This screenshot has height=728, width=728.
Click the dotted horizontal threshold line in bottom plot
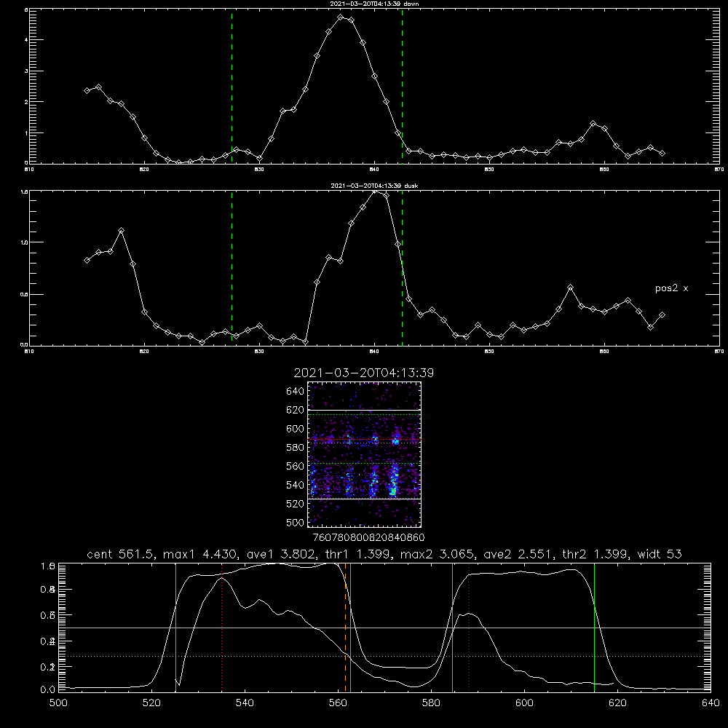click(384, 657)
